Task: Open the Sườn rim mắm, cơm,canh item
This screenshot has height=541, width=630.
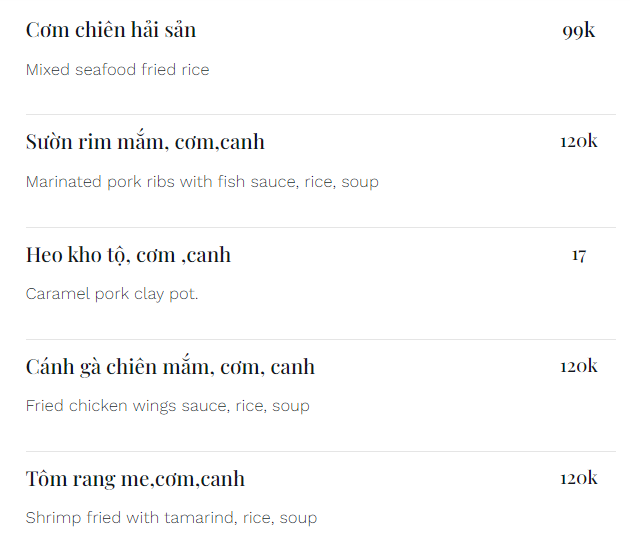Action: tap(145, 142)
